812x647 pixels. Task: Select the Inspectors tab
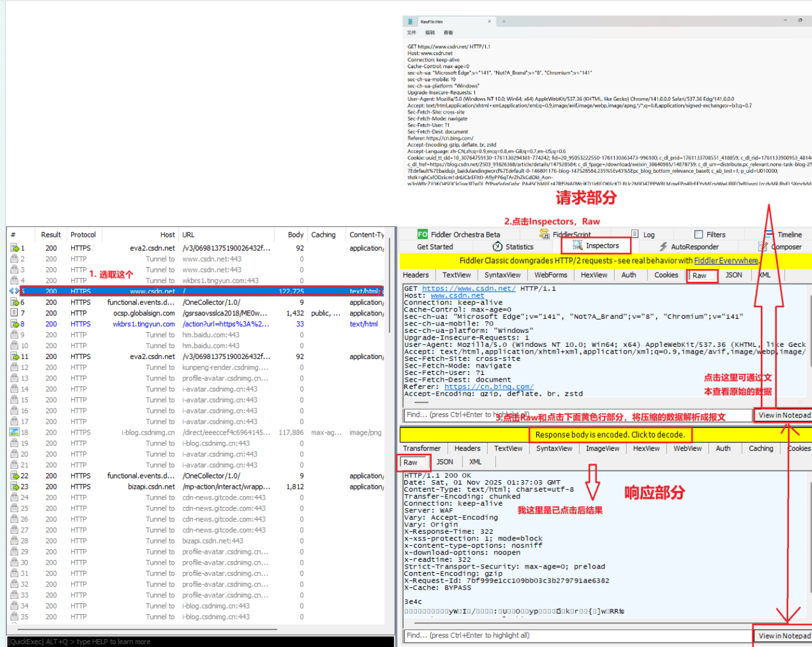[596, 246]
